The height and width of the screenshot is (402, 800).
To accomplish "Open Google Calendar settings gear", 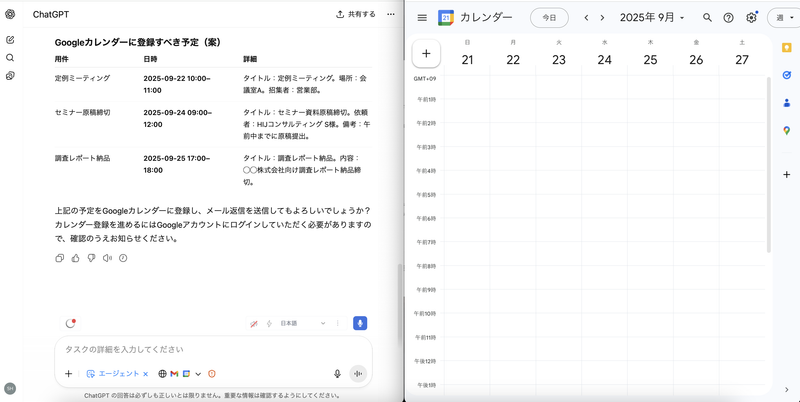I will tap(751, 18).
